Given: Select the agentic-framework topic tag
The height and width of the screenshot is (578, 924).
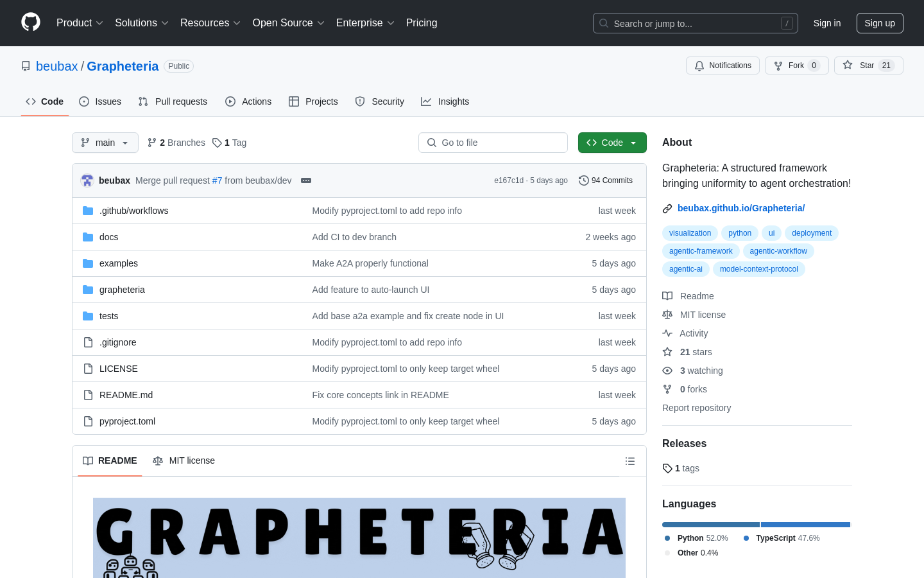Looking at the screenshot, I should (701, 251).
